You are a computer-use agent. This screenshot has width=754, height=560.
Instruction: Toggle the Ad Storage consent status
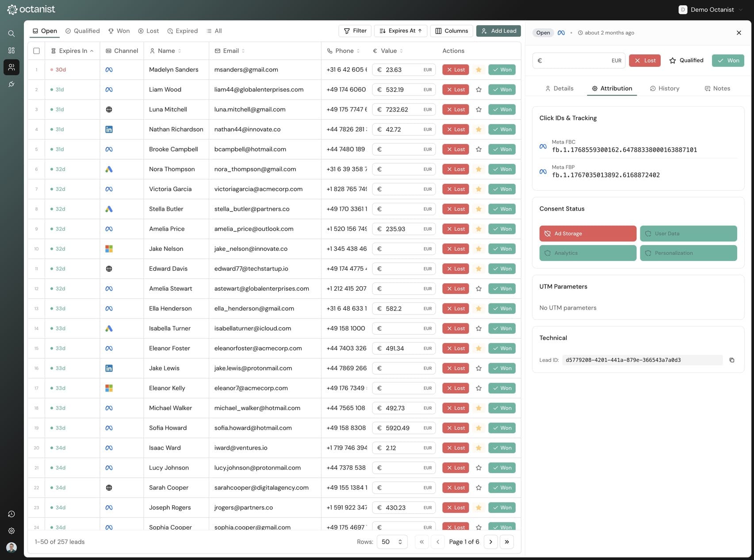587,234
